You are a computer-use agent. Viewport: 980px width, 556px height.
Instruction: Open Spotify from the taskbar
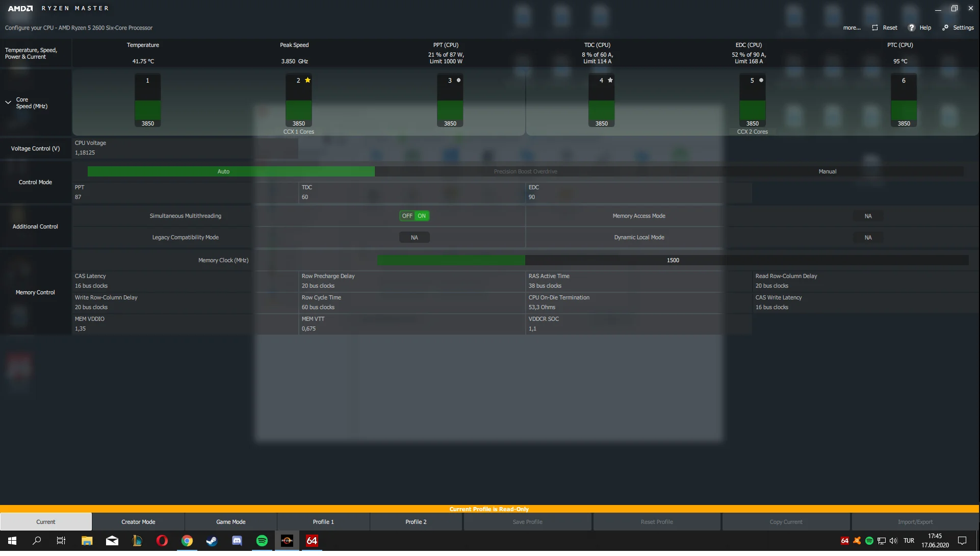[x=262, y=541]
